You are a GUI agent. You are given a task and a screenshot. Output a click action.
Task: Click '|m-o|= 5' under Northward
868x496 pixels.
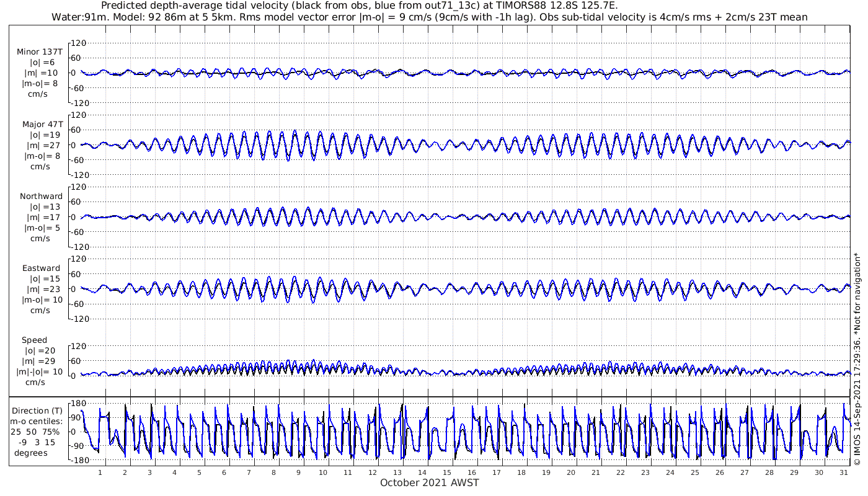42,228
